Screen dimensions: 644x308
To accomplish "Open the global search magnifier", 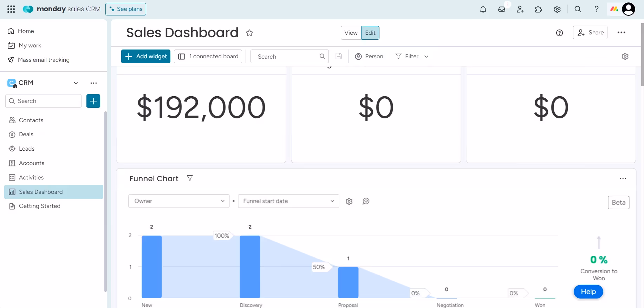I will [578, 9].
